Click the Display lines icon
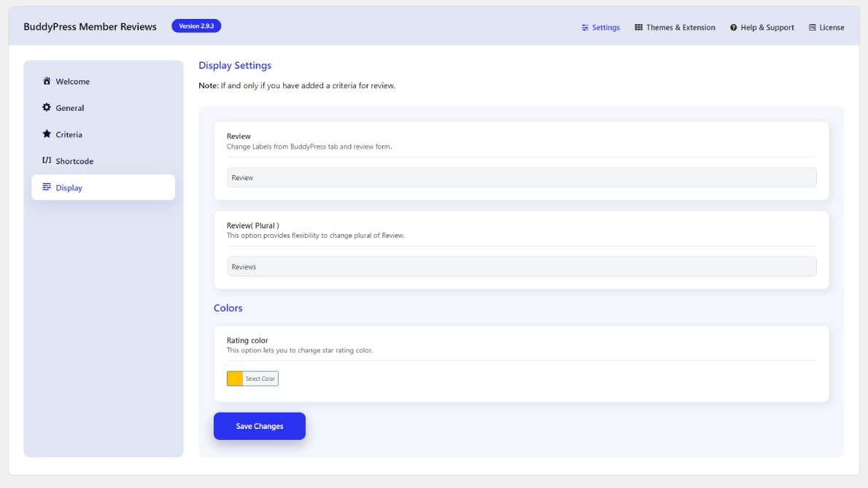Screen dimensions: 868x488 (47, 187)
